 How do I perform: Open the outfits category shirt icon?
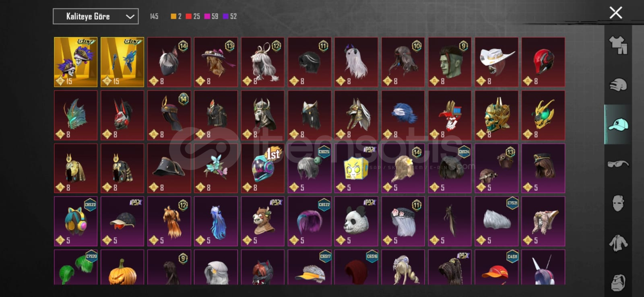618,45
